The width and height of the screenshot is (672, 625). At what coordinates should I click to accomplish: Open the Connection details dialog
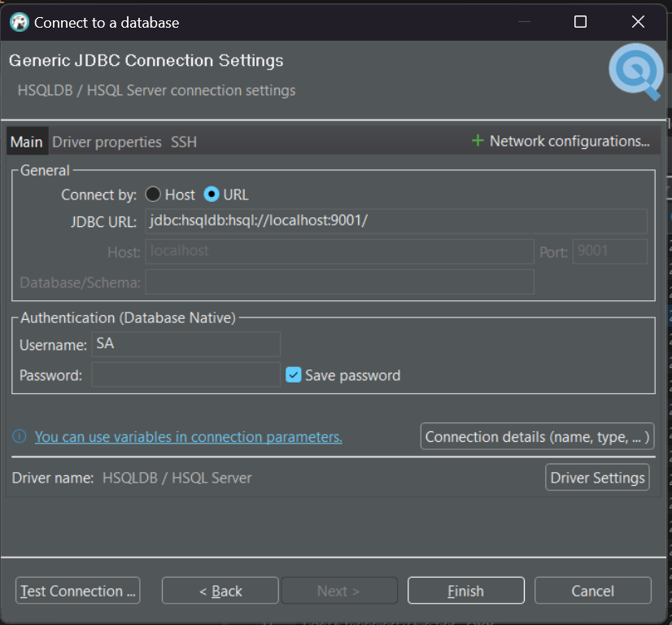537,436
